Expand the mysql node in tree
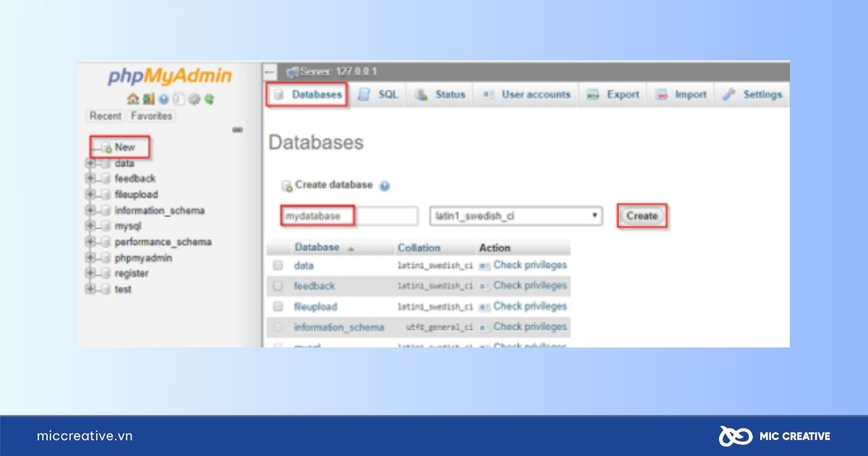 tap(90, 227)
